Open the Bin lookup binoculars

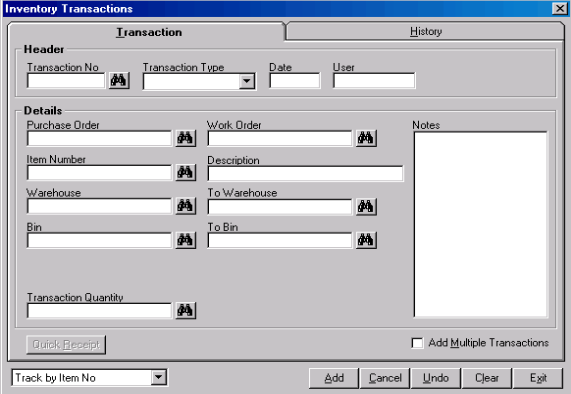point(185,240)
